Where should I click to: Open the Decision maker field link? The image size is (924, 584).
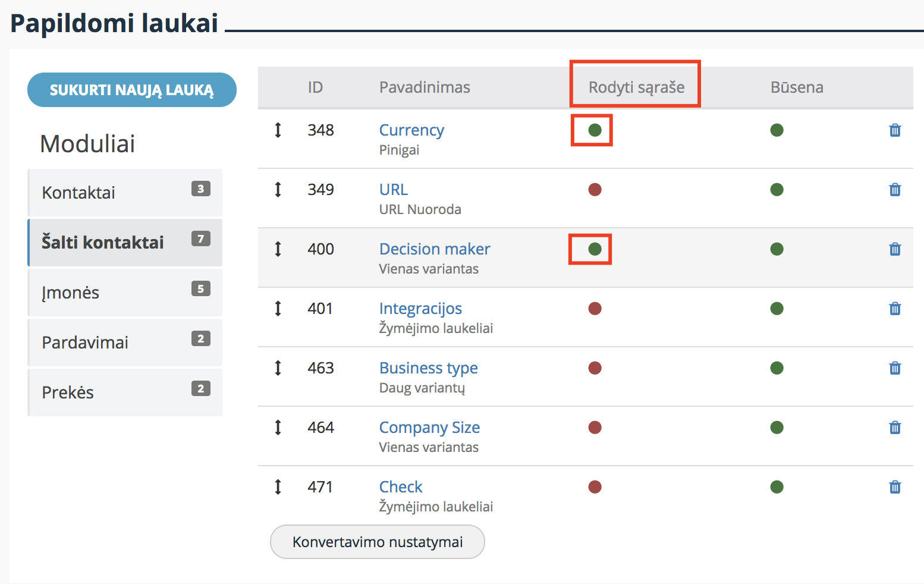pos(435,249)
